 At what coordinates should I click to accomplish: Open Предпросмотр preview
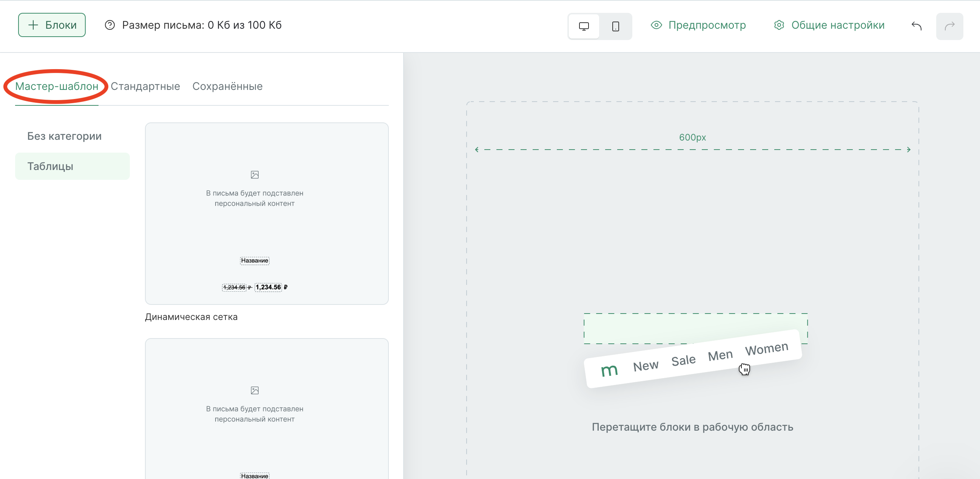(x=698, y=25)
